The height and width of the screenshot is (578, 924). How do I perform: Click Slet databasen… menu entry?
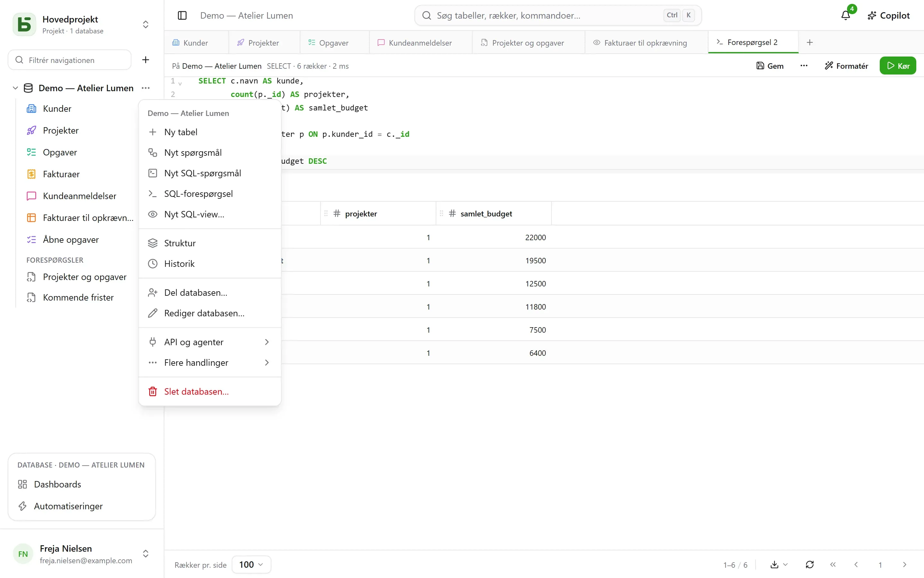[x=210, y=391]
